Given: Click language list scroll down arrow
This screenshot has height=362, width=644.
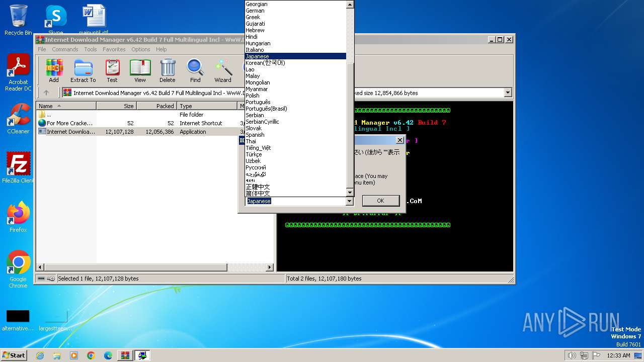Looking at the screenshot, I should point(350,192).
